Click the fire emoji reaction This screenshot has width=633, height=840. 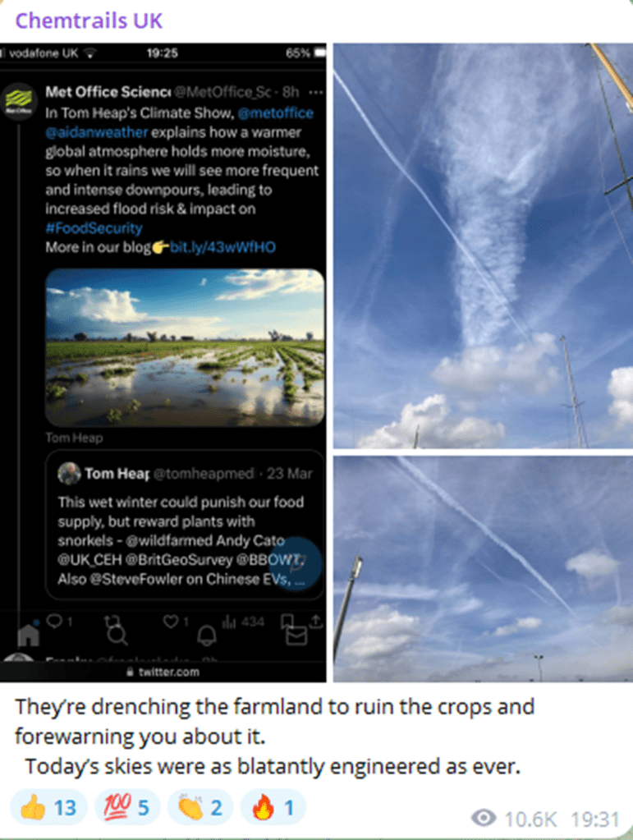click(x=273, y=807)
